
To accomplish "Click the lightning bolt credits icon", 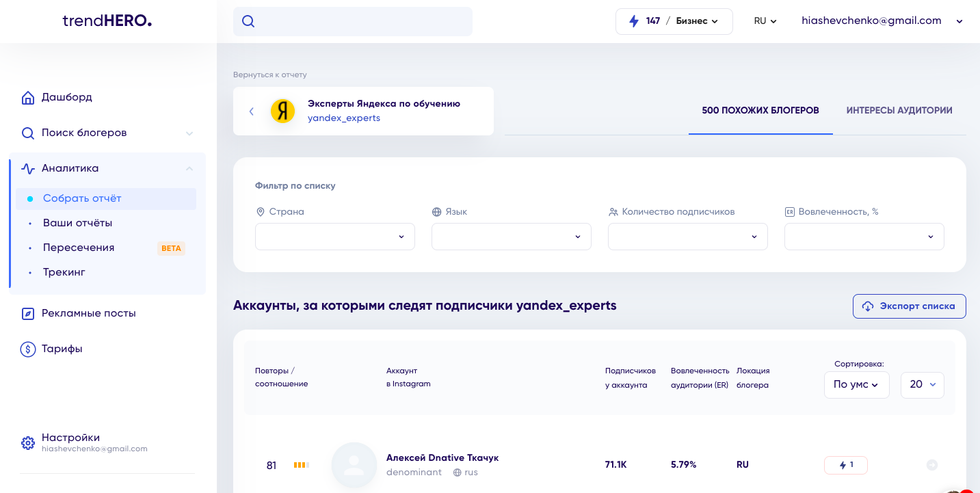I will (633, 21).
